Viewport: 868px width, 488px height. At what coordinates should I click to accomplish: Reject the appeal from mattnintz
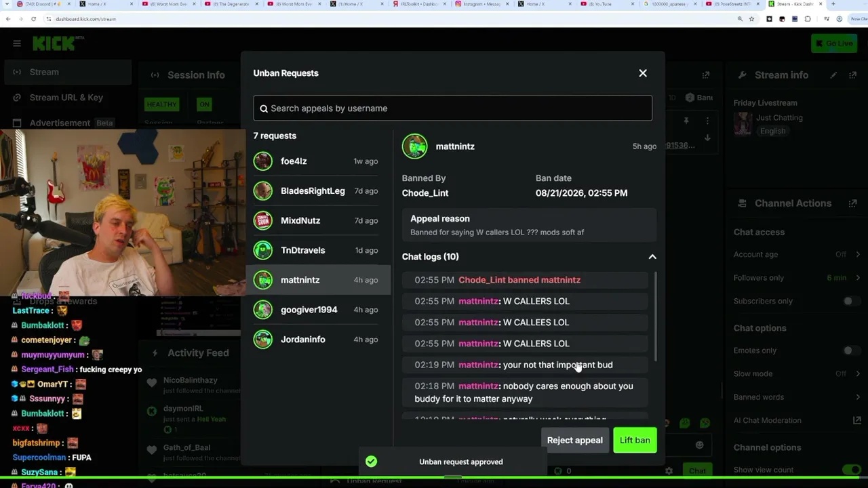575,441
